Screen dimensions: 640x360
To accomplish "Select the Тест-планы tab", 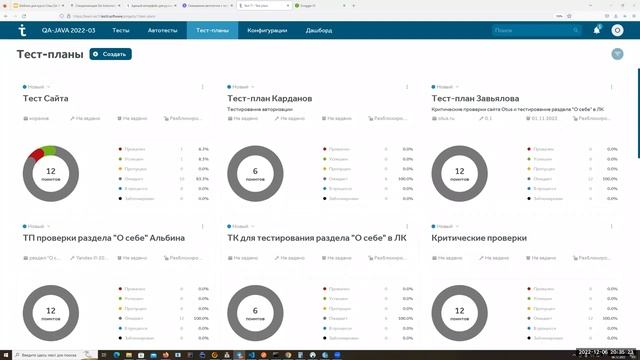I will (x=212, y=30).
